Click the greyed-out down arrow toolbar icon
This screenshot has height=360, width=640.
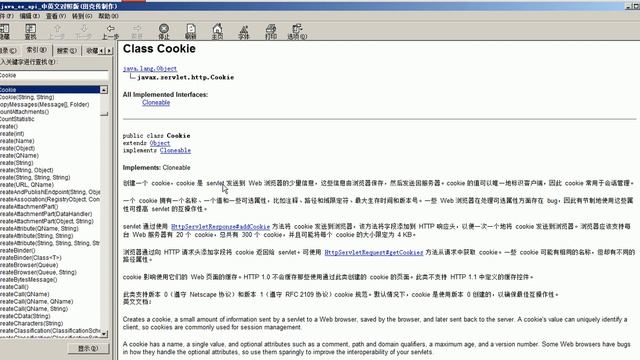tap(84, 31)
